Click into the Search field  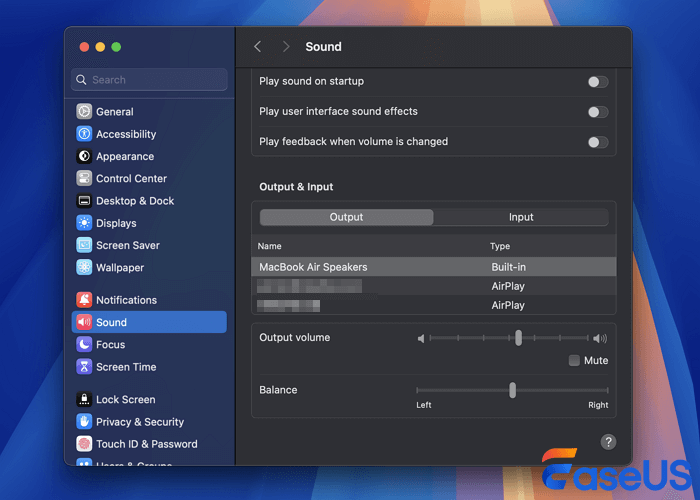[149, 80]
